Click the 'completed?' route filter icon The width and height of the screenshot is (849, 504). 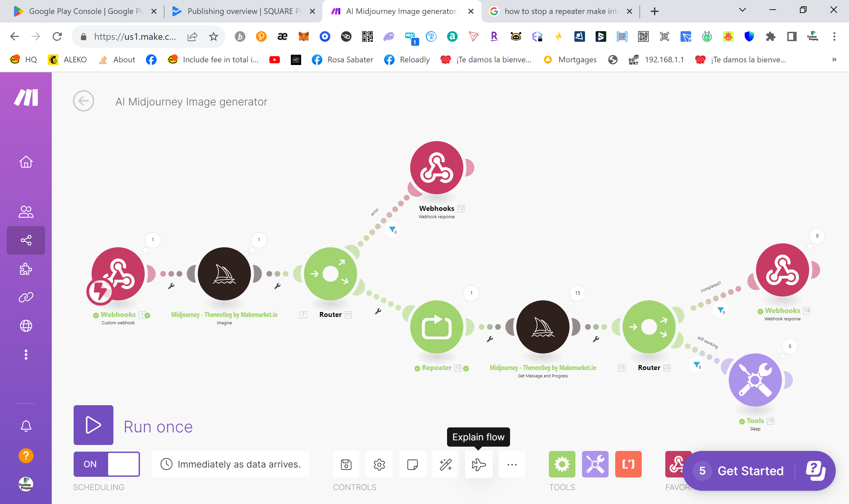[x=720, y=310]
